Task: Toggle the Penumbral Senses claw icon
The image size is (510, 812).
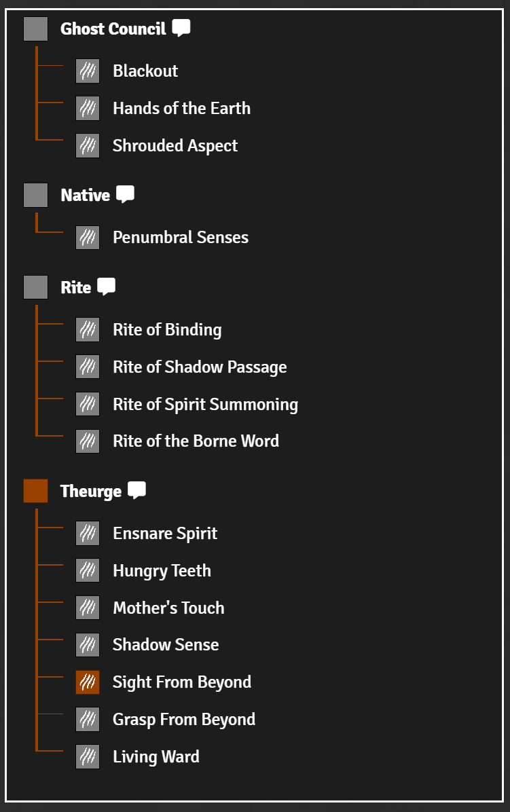Action: (x=88, y=238)
